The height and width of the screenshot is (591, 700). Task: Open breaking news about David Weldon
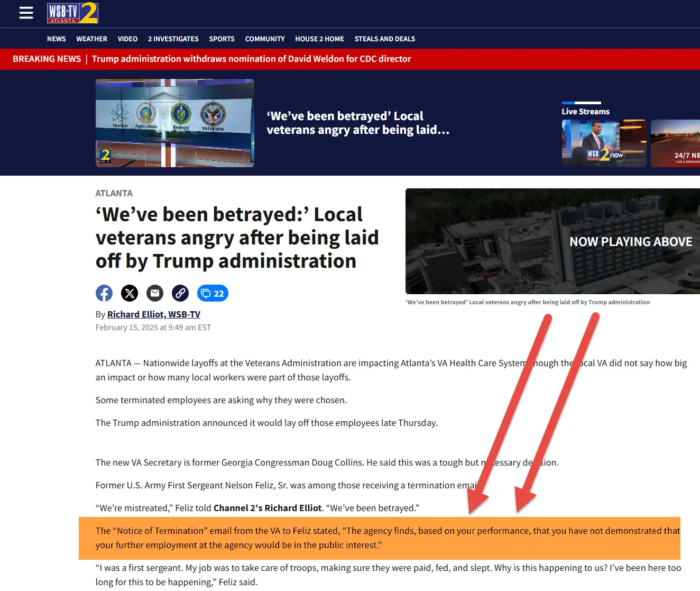251,59
